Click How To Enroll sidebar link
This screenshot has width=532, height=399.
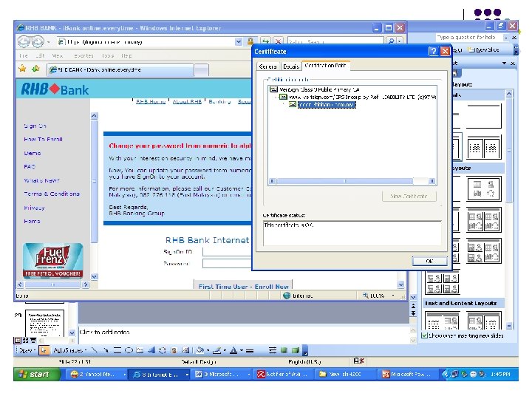pyautogui.click(x=43, y=139)
